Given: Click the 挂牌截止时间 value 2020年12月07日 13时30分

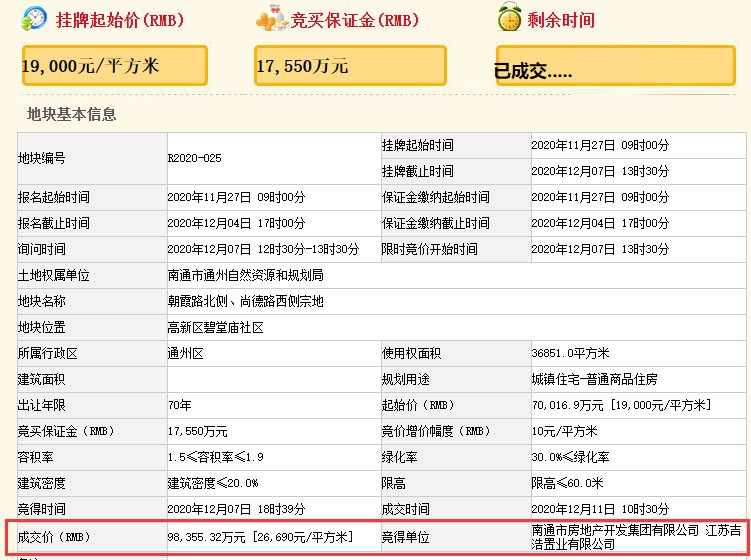Looking at the screenshot, I should coord(600,171).
